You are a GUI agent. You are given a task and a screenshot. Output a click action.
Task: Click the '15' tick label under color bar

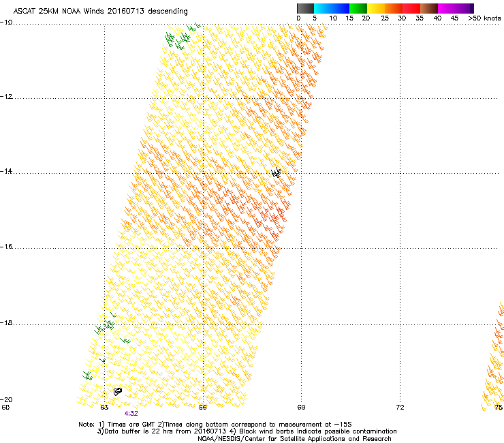click(x=349, y=18)
